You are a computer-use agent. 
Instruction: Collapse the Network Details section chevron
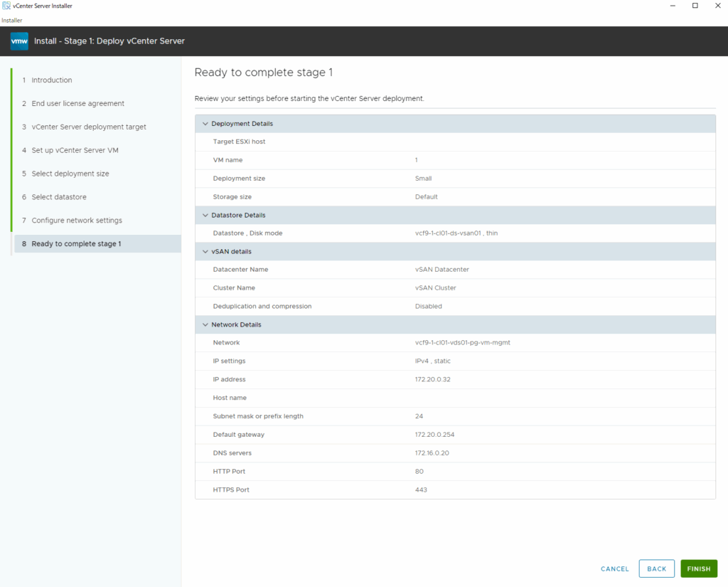(x=205, y=324)
